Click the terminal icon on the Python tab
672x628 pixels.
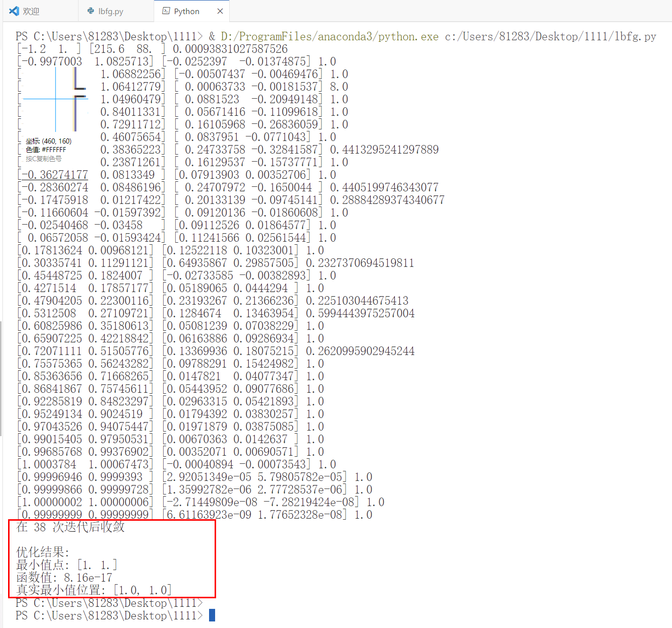pyautogui.click(x=166, y=11)
